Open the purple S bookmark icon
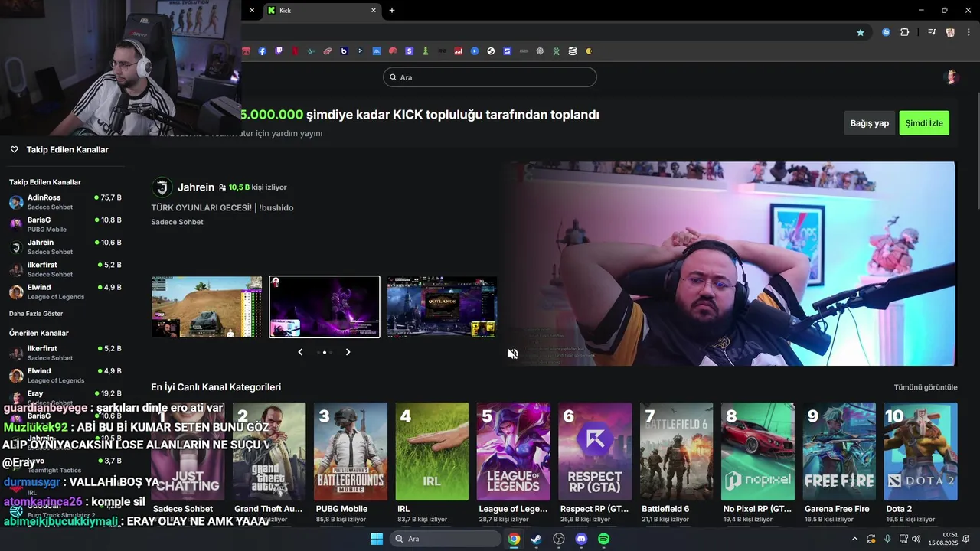 [409, 51]
